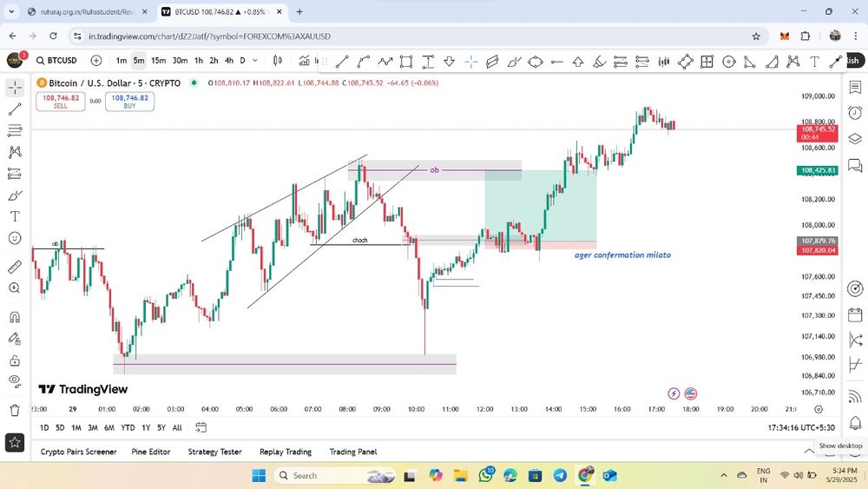Image resolution: width=868 pixels, height=489 pixels.
Task: Pick the horizontal line tool in favorites toolbar
Action: pos(557,62)
